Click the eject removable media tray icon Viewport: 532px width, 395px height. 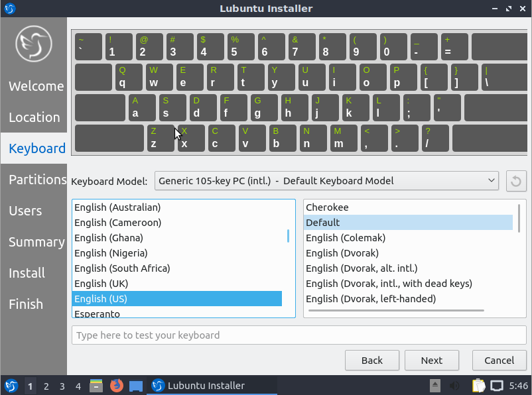coord(435,385)
